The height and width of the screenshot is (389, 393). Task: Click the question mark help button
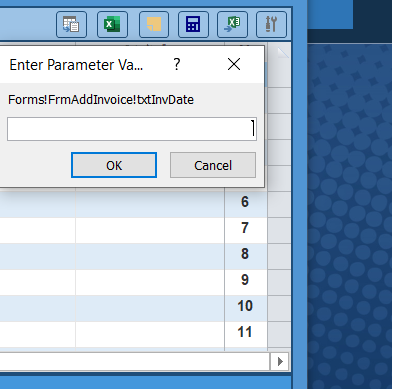[177, 64]
